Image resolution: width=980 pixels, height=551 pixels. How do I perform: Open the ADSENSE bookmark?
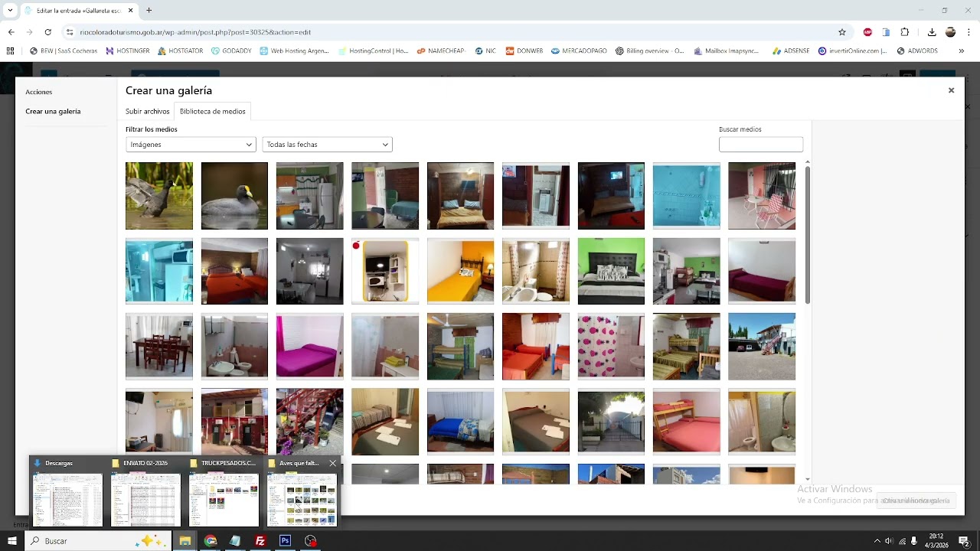(x=790, y=51)
